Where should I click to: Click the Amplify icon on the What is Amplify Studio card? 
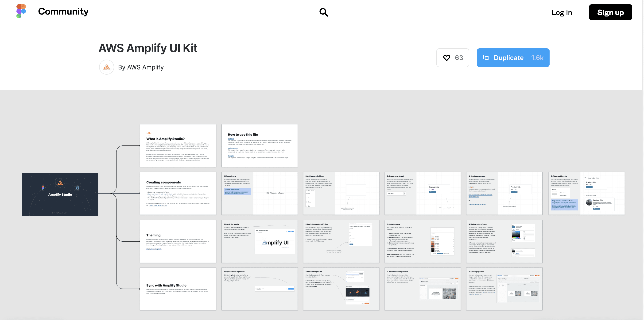[x=149, y=133]
